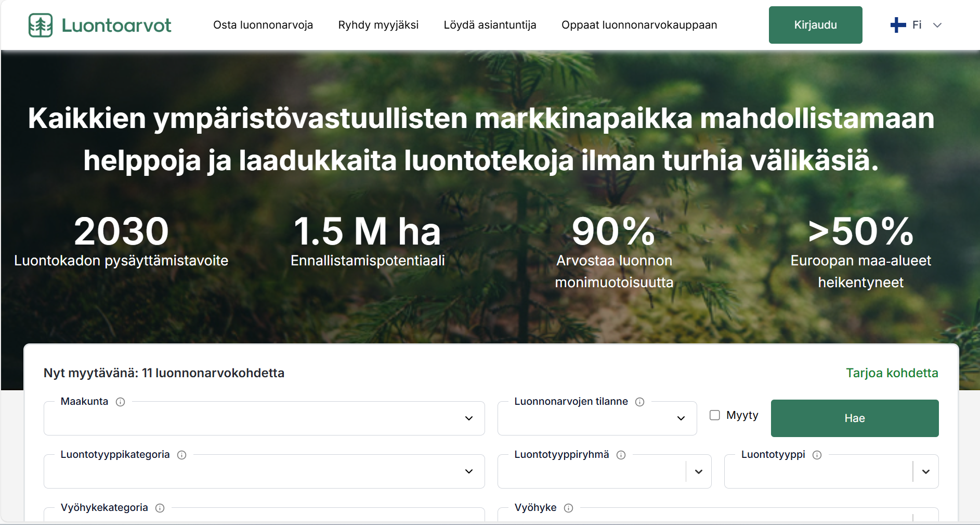Open the Fi language selector chevron
Image resolution: width=980 pixels, height=525 pixels.
937,25
